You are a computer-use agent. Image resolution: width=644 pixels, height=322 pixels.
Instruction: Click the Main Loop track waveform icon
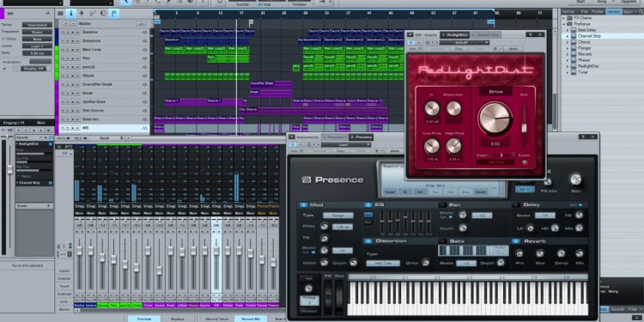(x=144, y=50)
